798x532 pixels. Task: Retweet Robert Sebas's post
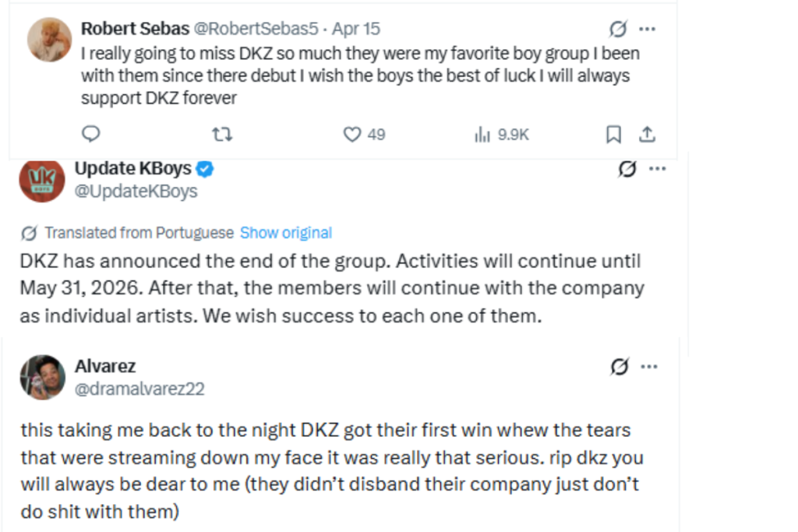(x=222, y=134)
